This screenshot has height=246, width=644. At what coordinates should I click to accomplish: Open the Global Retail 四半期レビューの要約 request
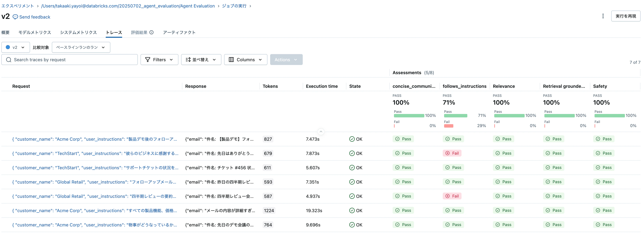coord(94,196)
